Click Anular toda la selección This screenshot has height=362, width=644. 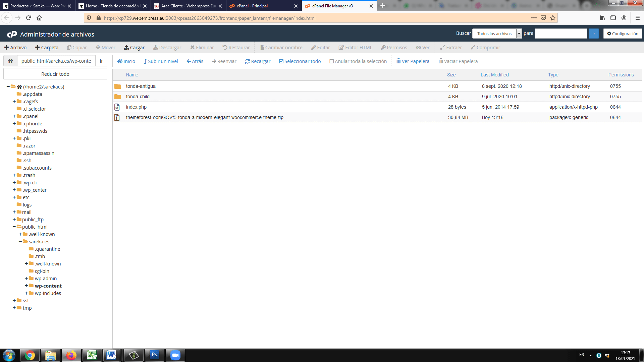tap(358, 61)
